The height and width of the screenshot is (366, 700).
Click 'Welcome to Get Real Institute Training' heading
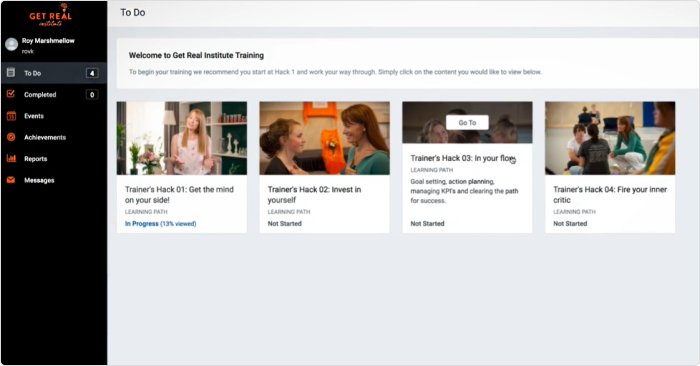pyautogui.click(x=196, y=55)
